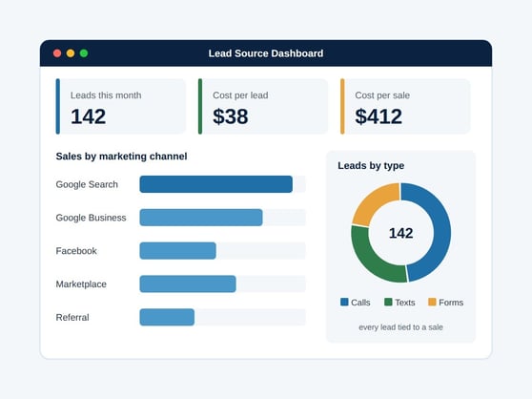Click the red close window dot
532x399 pixels.
[57, 53]
